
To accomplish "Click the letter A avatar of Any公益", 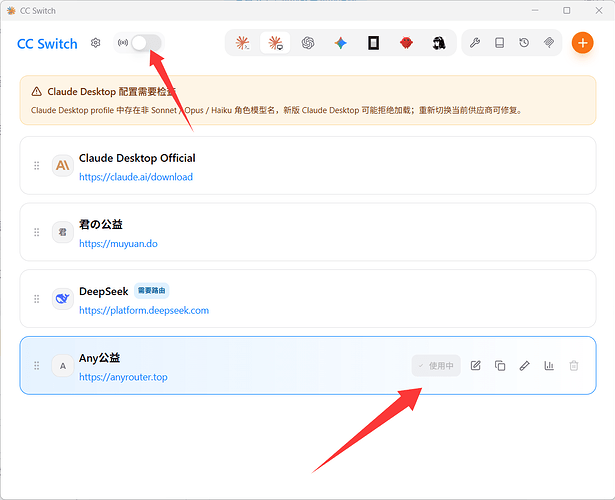I will [63, 365].
